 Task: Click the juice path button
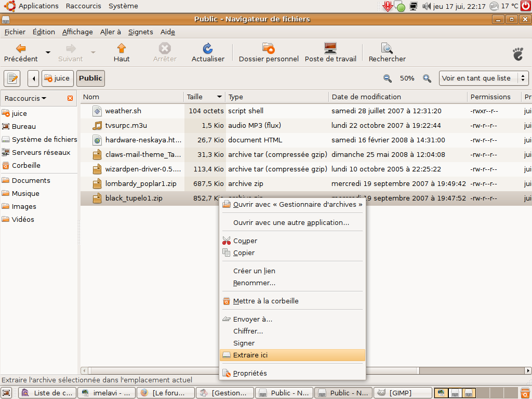[57, 78]
